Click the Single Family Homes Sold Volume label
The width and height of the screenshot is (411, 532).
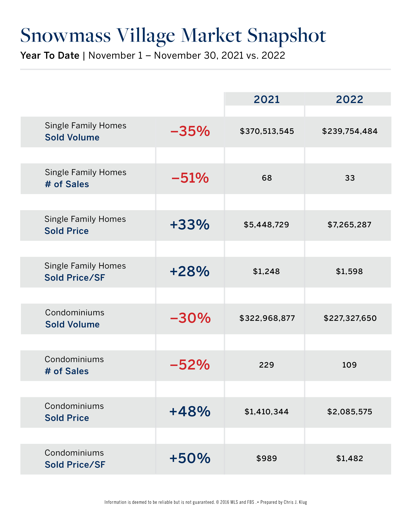85,132
